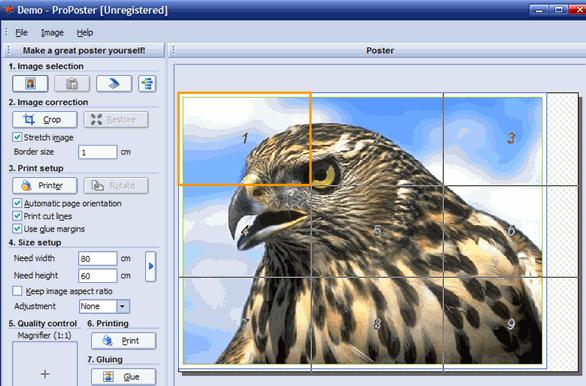
Task: Click the greyed Restore button
Action: 116,120
